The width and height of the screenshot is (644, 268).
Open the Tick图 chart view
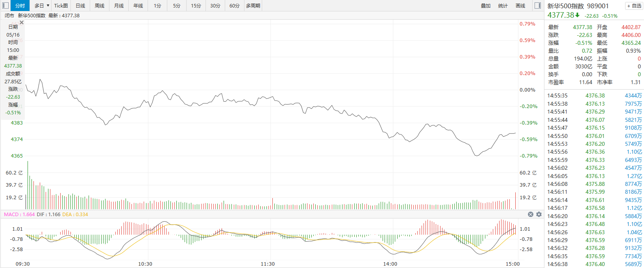[x=61, y=6]
